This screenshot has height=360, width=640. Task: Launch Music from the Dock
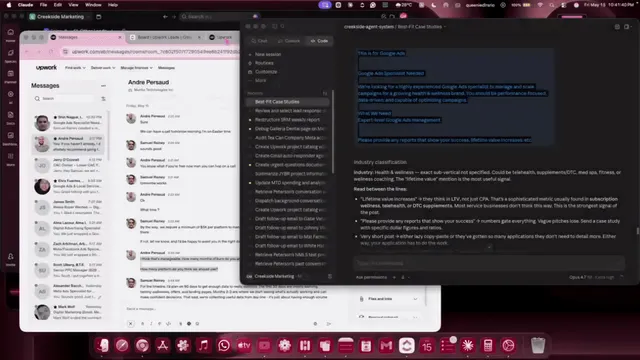[203, 345]
